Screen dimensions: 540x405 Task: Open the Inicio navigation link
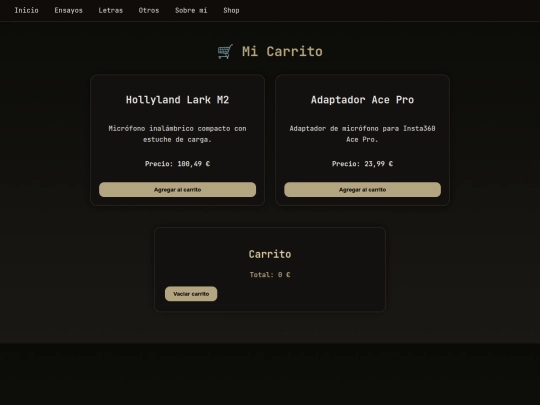click(27, 10)
